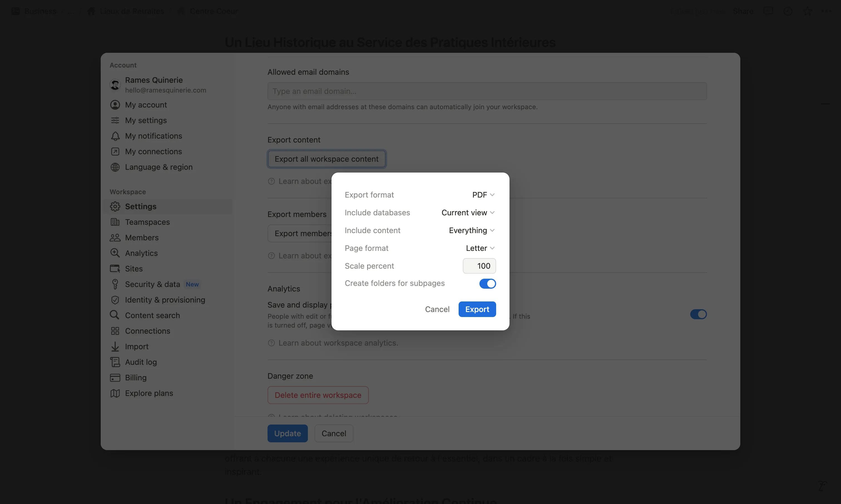Click help icon beside Learn about workspace analytics

click(x=271, y=343)
